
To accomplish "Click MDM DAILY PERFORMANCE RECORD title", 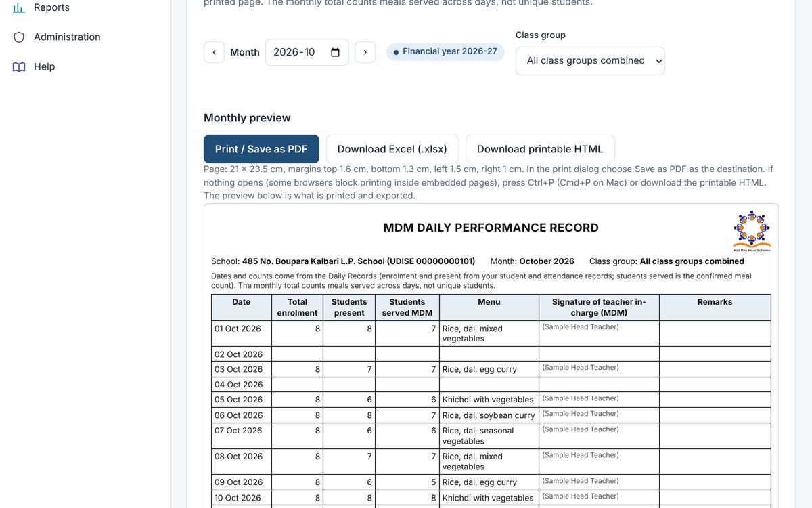I will [x=491, y=228].
